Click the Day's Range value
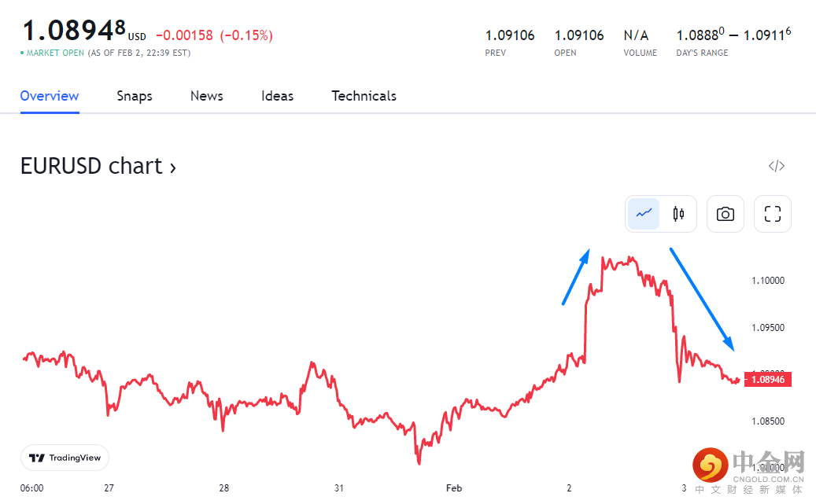 pos(733,35)
